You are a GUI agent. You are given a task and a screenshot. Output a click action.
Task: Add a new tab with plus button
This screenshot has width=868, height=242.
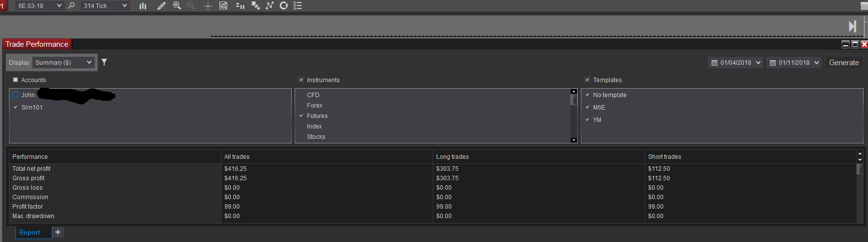tap(58, 232)
